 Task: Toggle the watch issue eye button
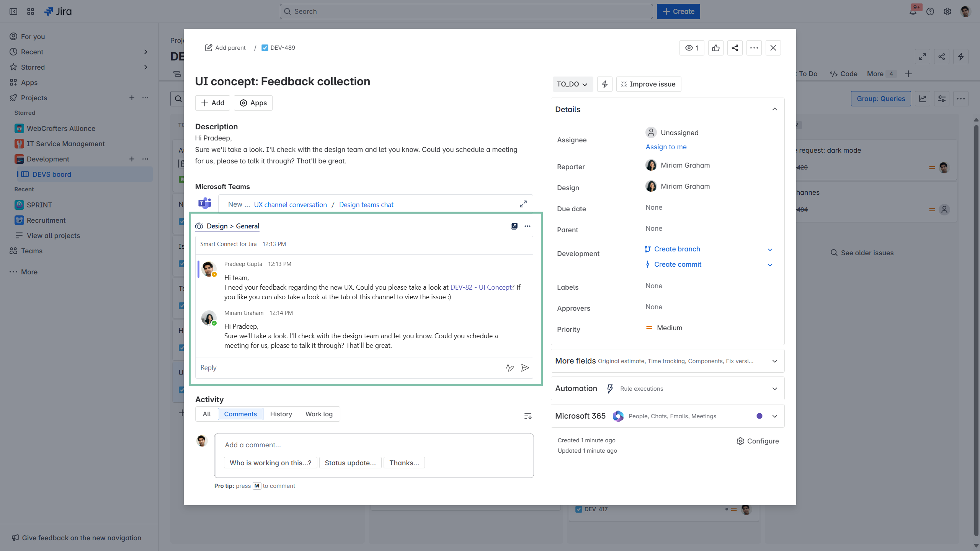point(691,48)
